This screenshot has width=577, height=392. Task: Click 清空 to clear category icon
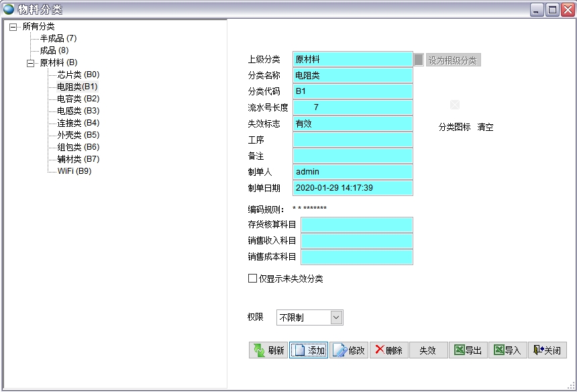click(485, 128)
